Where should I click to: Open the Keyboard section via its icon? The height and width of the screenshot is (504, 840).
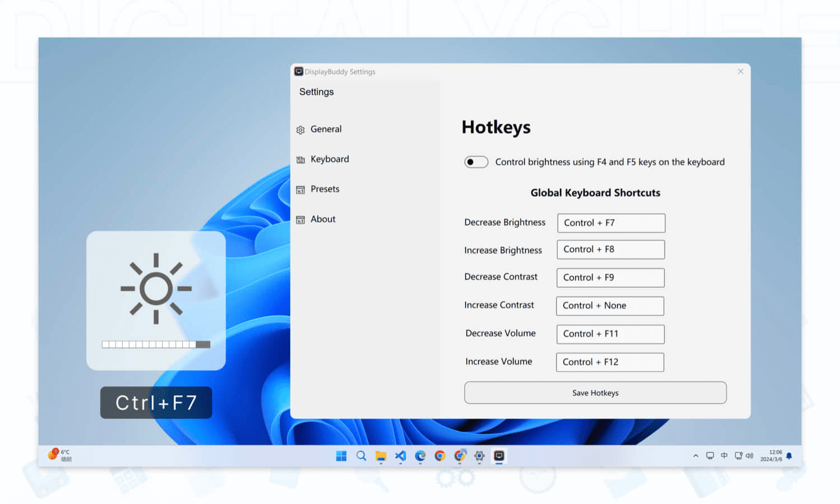coord(301,159)
